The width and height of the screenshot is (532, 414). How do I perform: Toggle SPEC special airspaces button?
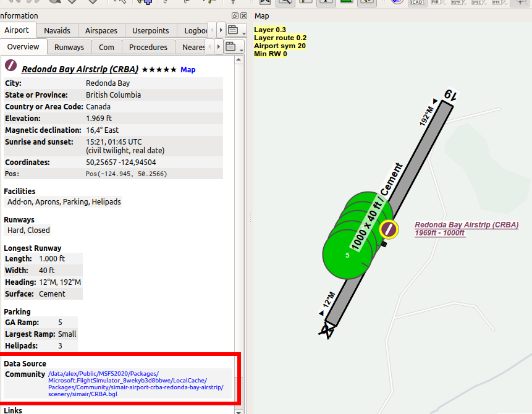pyautogui.click(x=479, y=2)
